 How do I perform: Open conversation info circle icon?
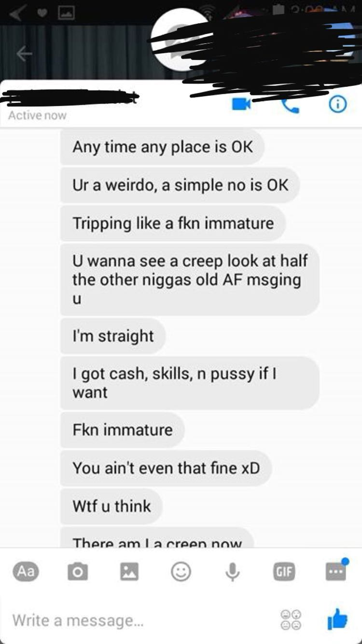[x=338, y=103]
